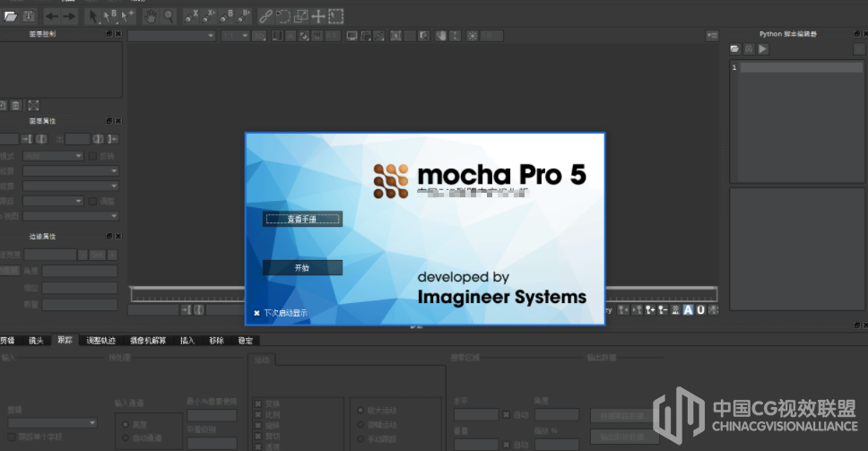This screenshot has width=868, height=451.
Task: Click the highlighted A autokey icon
Action: click(x=688, y=310)
